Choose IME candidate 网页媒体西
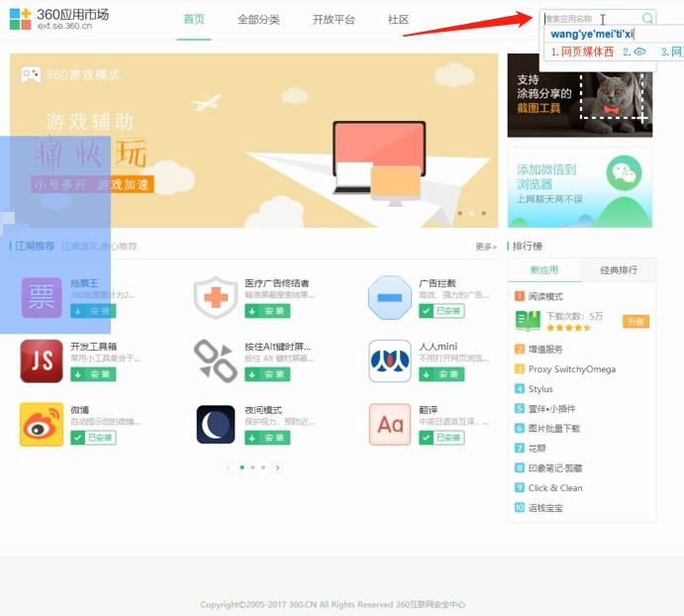Screen dimensions: 684x616 click(x=582, y=51)
